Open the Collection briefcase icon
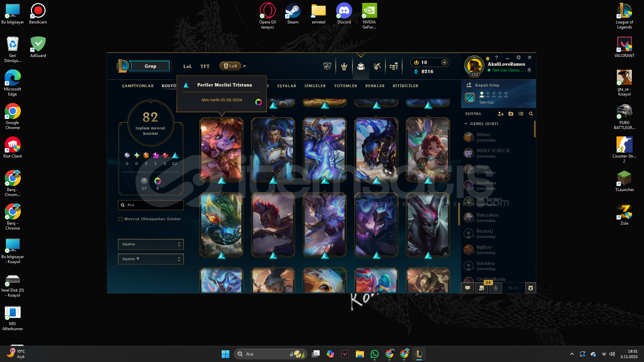Image resolution: width=644 pixels, height=362 pixels. [361, 66]
